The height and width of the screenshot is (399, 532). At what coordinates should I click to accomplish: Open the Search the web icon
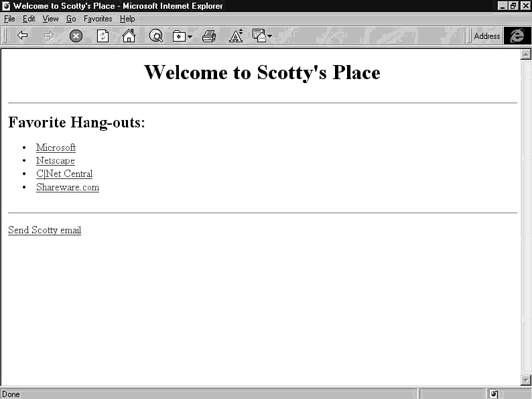tap(155, 36)
